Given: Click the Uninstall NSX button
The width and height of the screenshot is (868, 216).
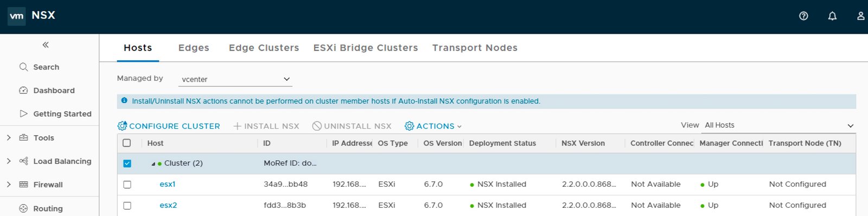Looking at the screenshot, I should [x=352, y=126].
